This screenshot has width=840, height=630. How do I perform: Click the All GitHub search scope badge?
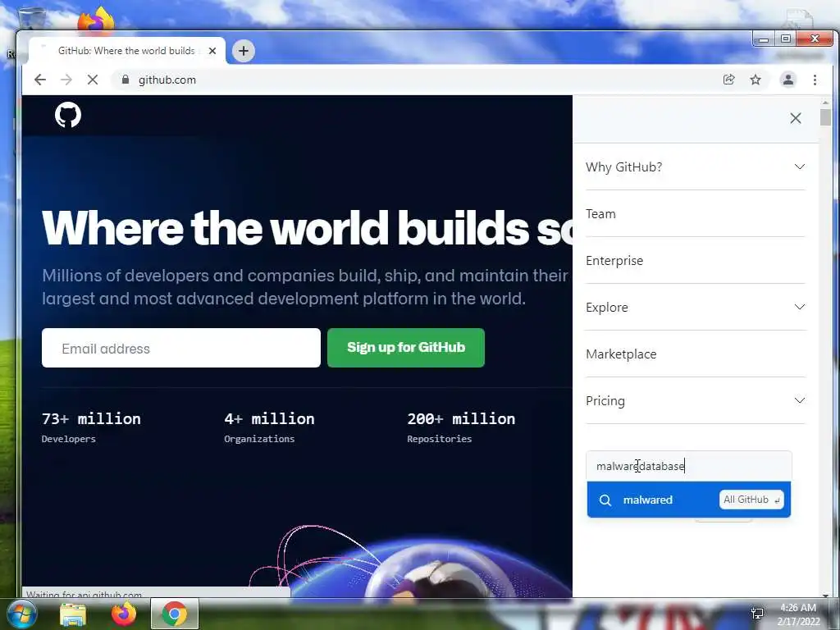pos(751,500)
